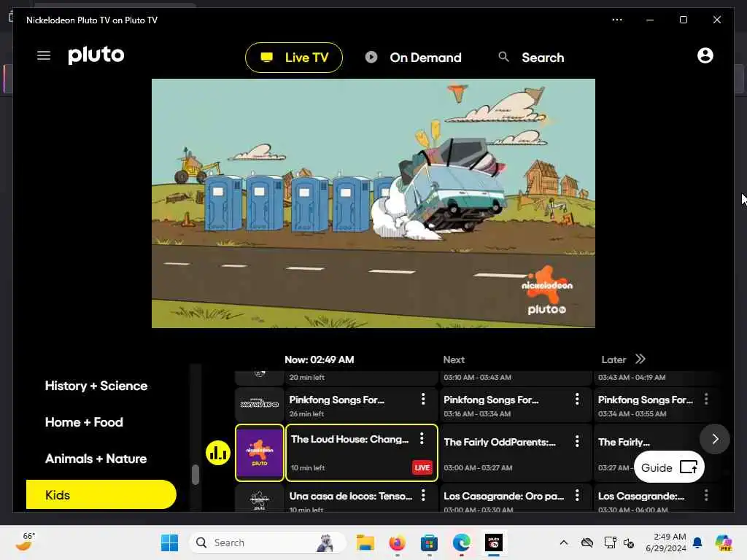Click the LIVE badge on The Loud House
The height and width of the screenshot is (560, 747).
click(x=422, y=467)
